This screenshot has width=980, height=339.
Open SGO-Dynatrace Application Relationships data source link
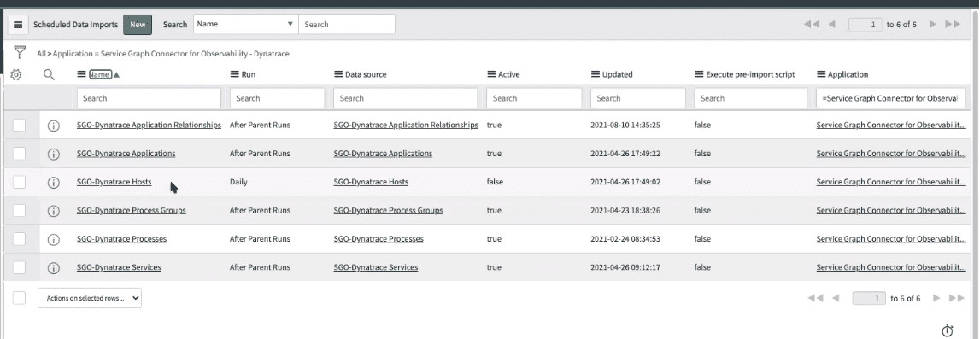click(406, 125)
